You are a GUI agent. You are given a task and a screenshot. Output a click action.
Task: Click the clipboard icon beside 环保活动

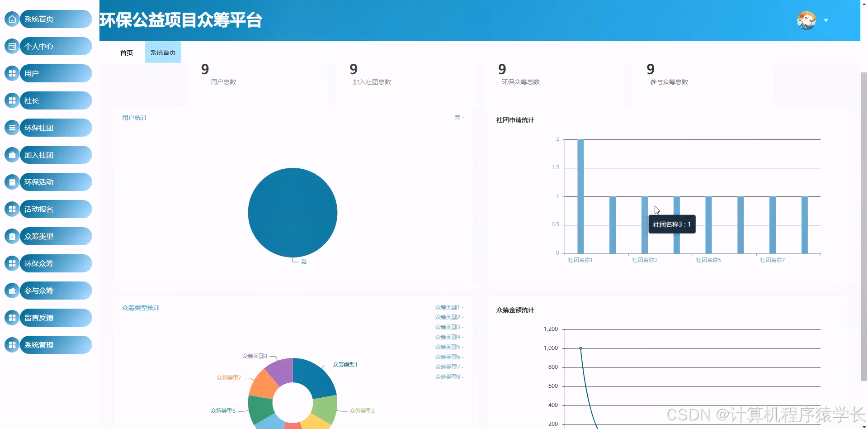pyautogui.click(x=12, y=182)
